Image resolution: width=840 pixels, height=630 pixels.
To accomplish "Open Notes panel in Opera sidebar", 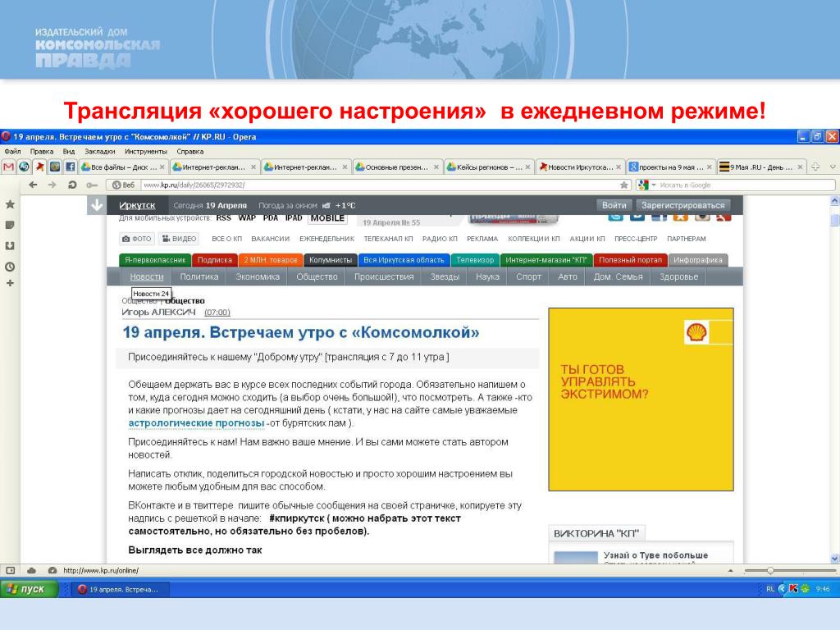I will 10,225.
